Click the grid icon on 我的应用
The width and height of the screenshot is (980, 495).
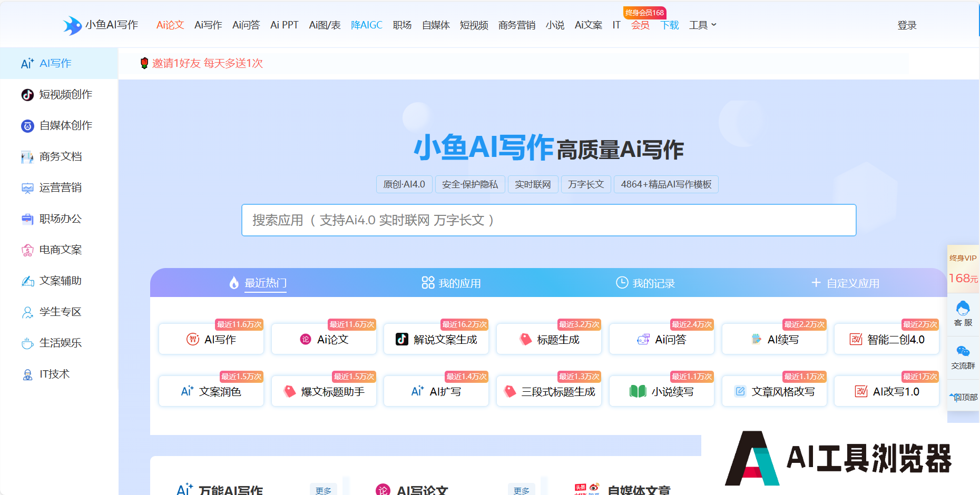pyautogui.click(x=428, y=283)
